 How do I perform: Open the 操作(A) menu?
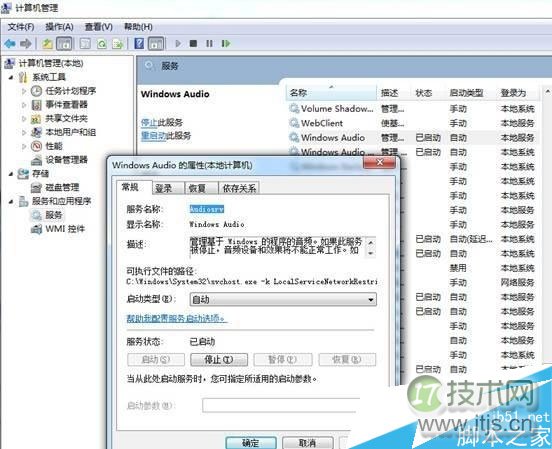59,27
